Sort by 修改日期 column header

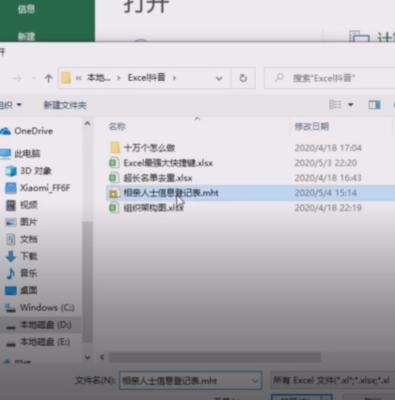point(312,126)
